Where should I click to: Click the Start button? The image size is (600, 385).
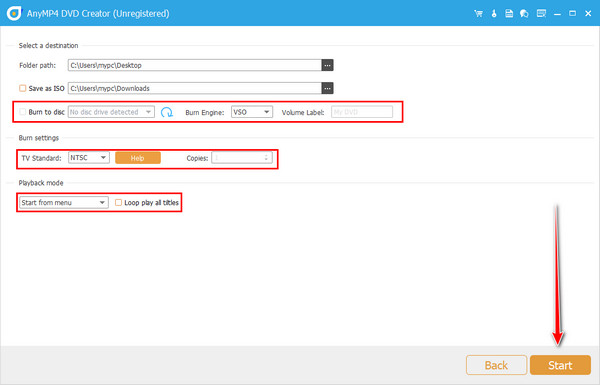pyautogui.click(x=560, y=365)
